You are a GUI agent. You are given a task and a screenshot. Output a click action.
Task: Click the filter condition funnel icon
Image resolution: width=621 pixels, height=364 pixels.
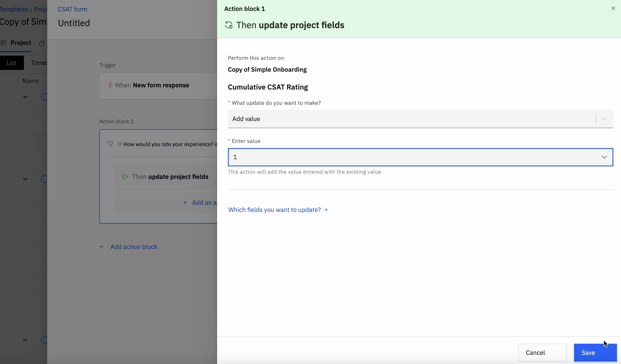(110, 144)
